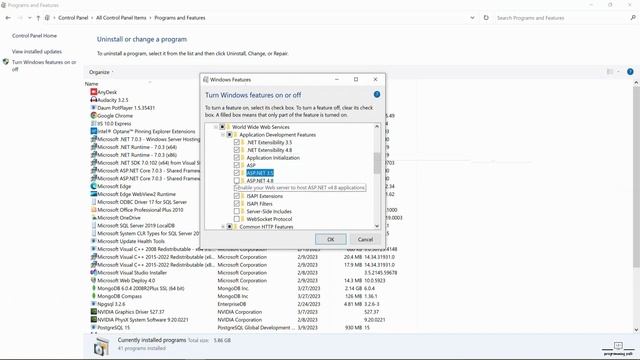The width and height of the screenshot is (640, 360).
Task: Click the Programs list vertical scrollbar thumb
Action: point(636,178)
